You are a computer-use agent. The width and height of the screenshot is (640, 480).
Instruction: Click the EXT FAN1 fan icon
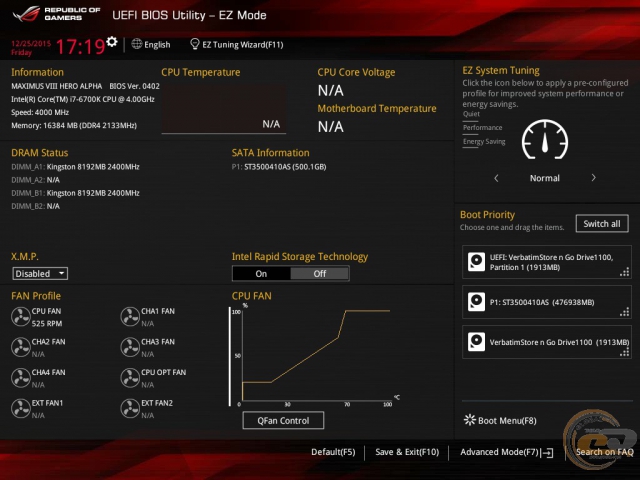[x=20, y=409]
